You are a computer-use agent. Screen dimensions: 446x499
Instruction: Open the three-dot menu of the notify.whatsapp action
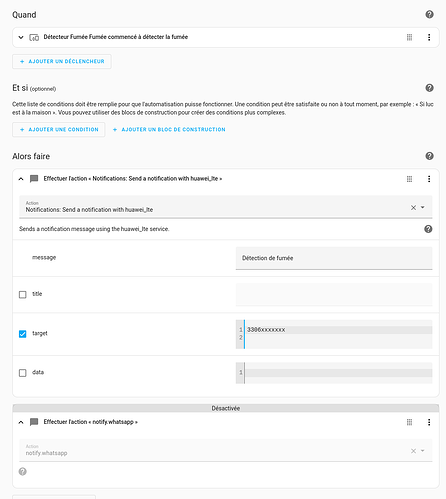tap(429, 422)
